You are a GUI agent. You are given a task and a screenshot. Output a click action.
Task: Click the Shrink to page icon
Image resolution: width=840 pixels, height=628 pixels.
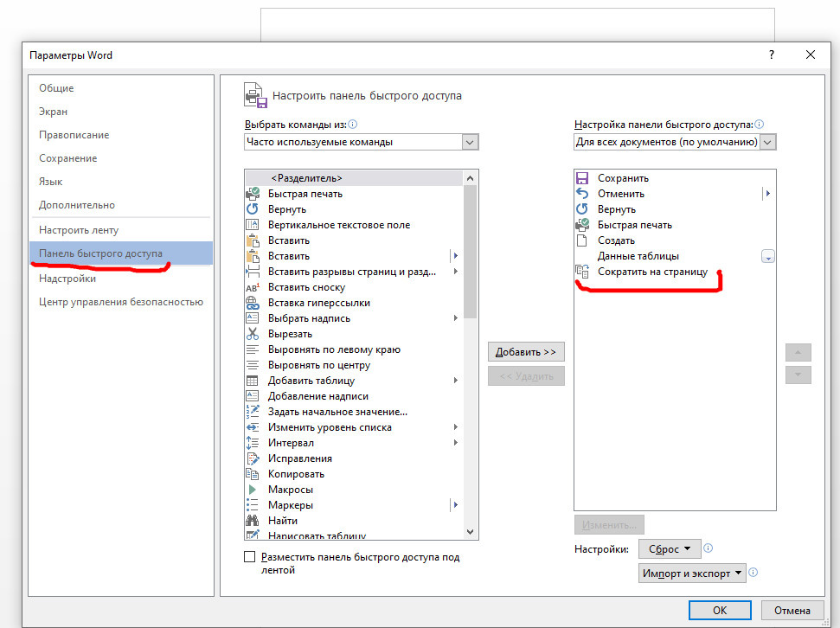coord(582,271)
